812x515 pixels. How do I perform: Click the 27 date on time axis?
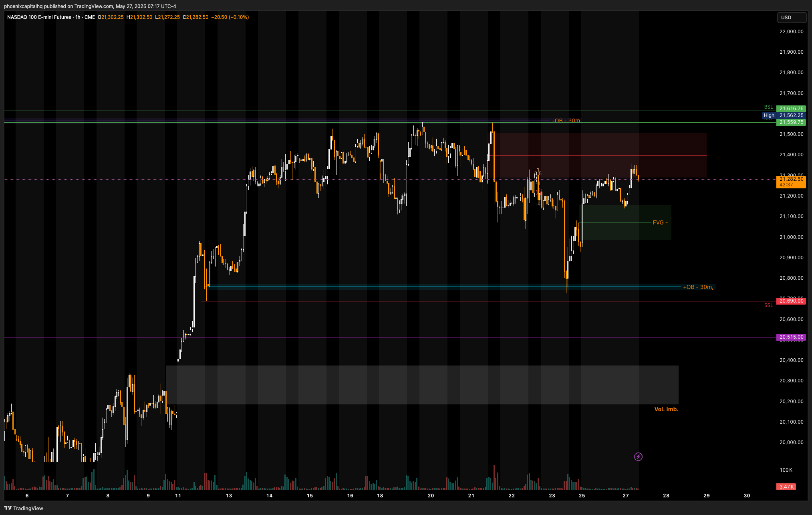pos(626,496)
